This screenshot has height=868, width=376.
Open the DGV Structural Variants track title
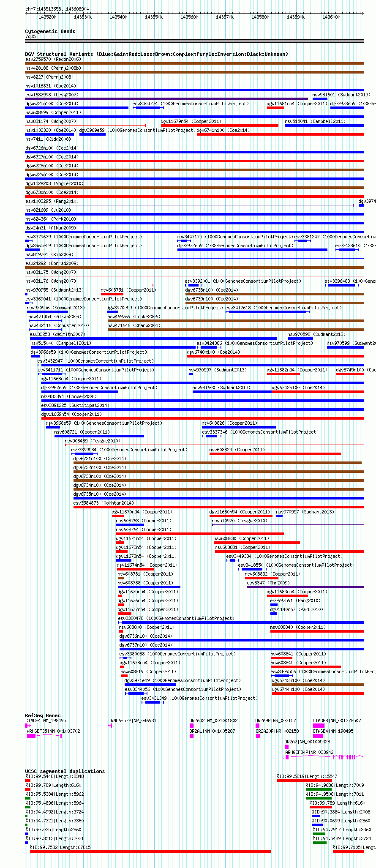click(156, 54)
